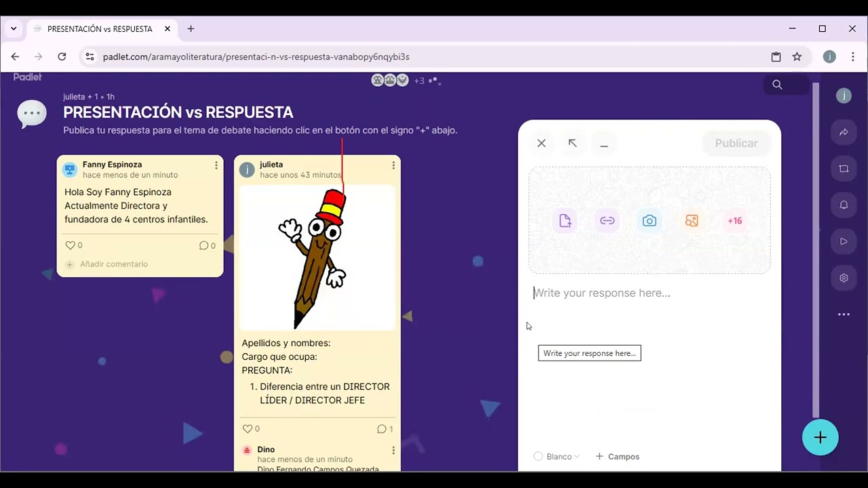The width and height of the screenshot is (868, 488).
Task: Open the user account avatar in Padlet sidebar
Action: tap(844, 96)
